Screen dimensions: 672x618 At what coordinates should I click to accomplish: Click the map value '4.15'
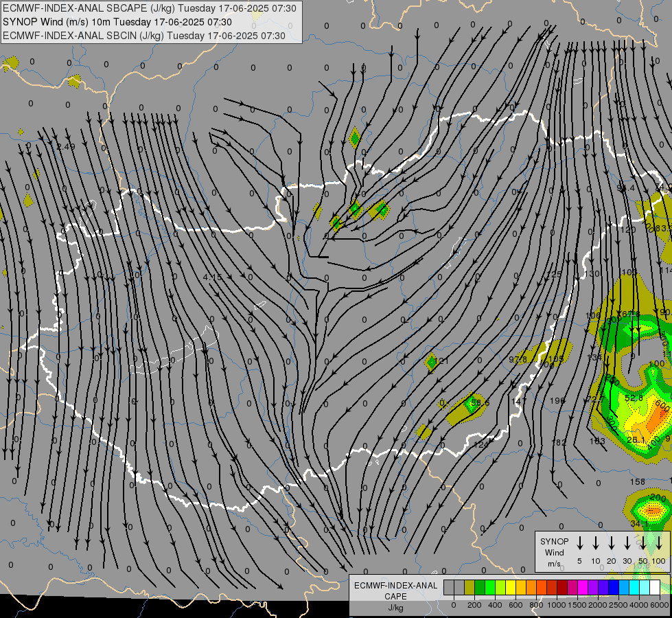click(213, 277)
